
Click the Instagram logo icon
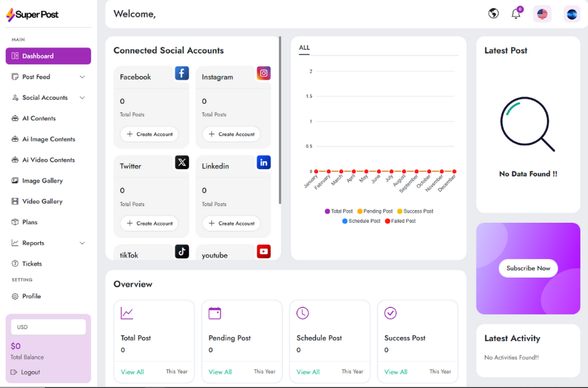click(x=264, y=73)
